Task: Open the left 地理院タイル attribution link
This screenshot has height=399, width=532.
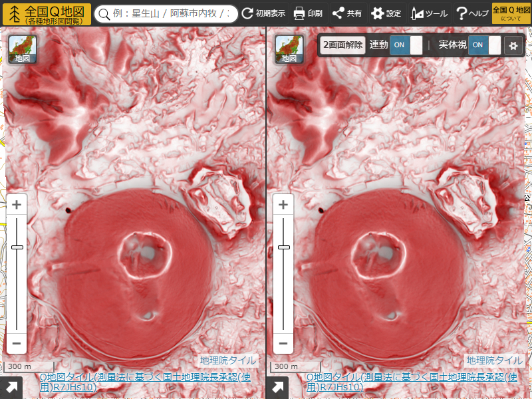Action: click(227, 360)
